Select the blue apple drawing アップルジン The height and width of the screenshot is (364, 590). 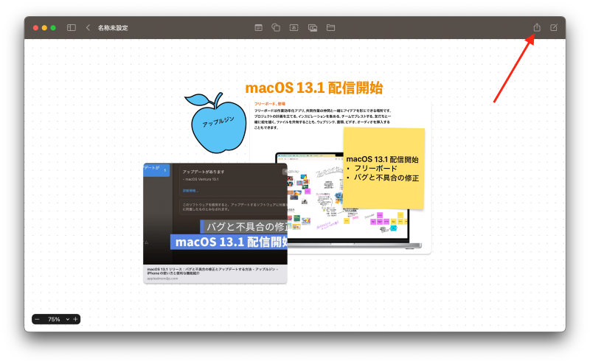click(215, 123)
